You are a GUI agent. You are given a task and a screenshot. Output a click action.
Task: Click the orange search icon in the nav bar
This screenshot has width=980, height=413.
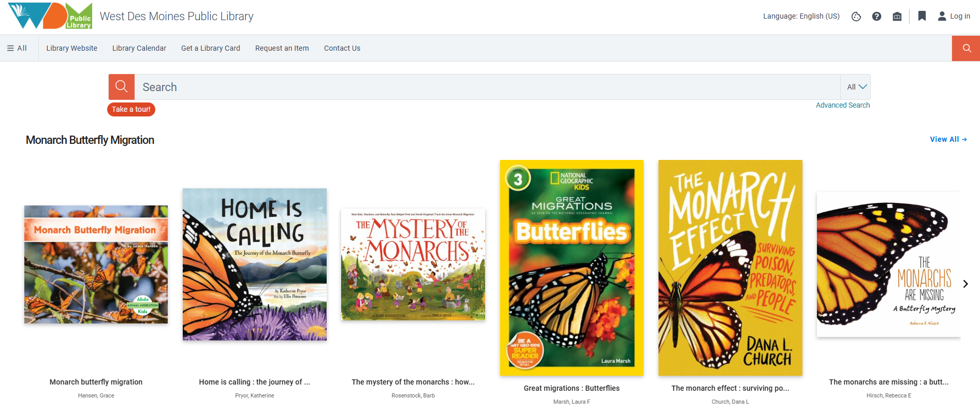(x=966, y=48)
